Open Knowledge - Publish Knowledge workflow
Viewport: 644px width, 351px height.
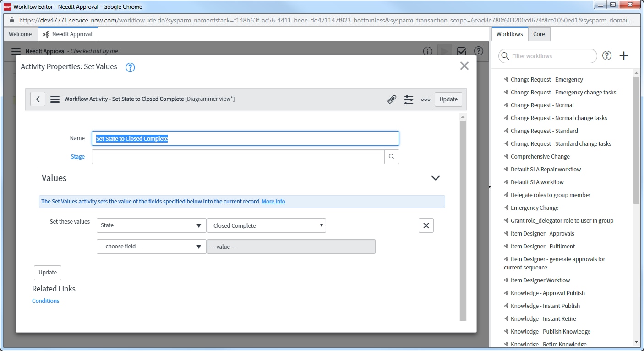pyautogui.click(x=551, y=332)
